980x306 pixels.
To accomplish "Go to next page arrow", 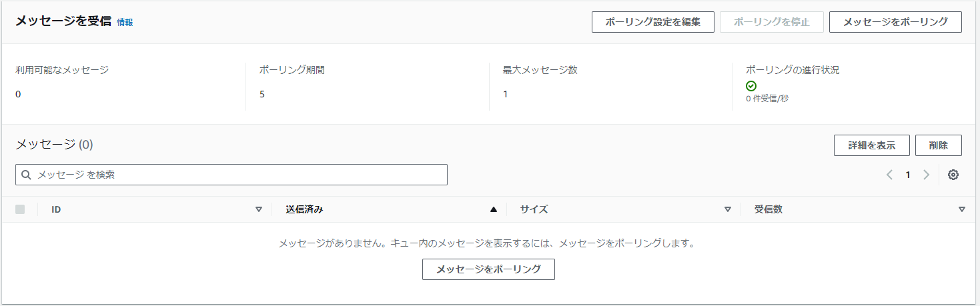I will click(x=926, y=175).
